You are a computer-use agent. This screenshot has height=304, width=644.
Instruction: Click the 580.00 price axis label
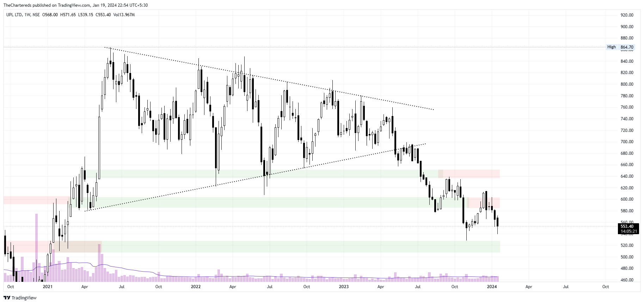click(x=627, y=211)
